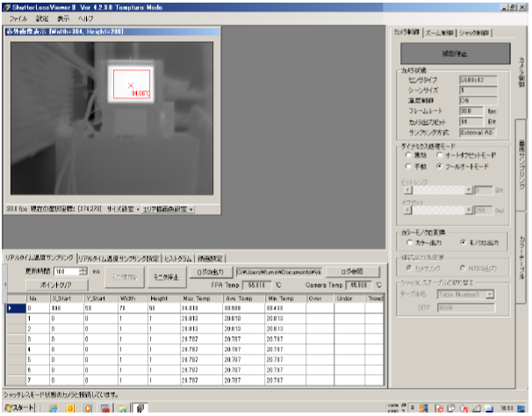Click the red X marker in thermal image
532x416 pixels.
point(131,85)
